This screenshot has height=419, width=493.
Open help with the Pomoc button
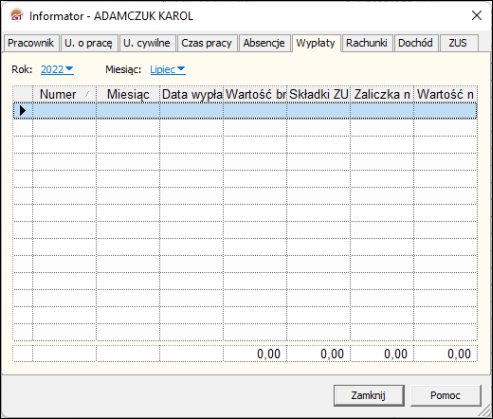[445, 396]
